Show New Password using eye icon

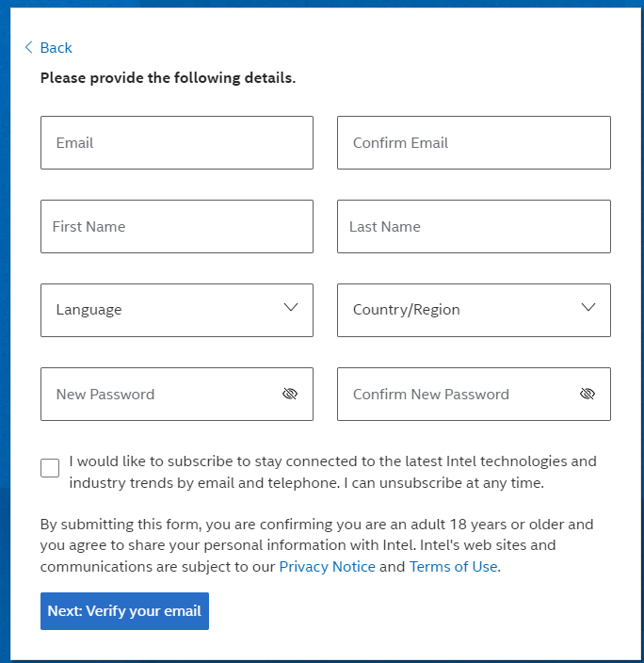290,395
